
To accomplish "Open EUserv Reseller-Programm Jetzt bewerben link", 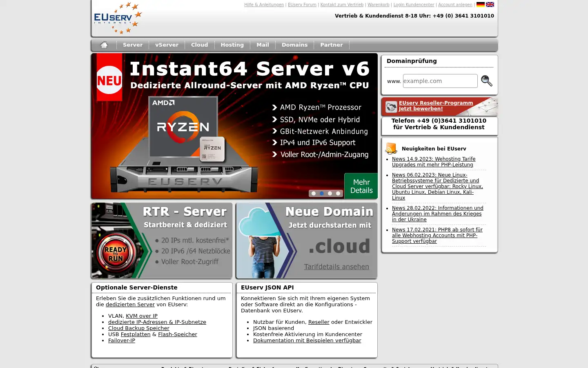I will pyautogui.click(x=436, y=106).
